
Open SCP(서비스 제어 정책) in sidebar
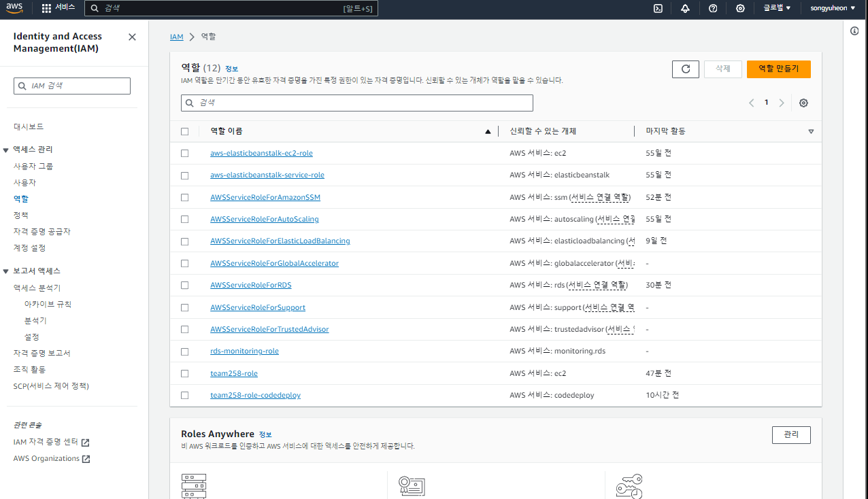click(x=51, y=385)
